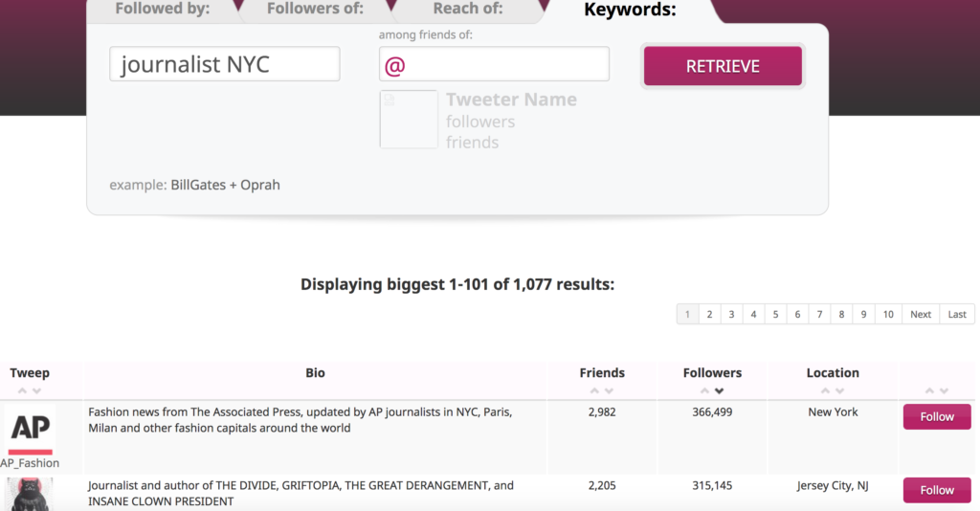Image resolution: width=980 pixels, height=511 pixels.
Task: Jump to results page 10
Action: click(888, 314)
